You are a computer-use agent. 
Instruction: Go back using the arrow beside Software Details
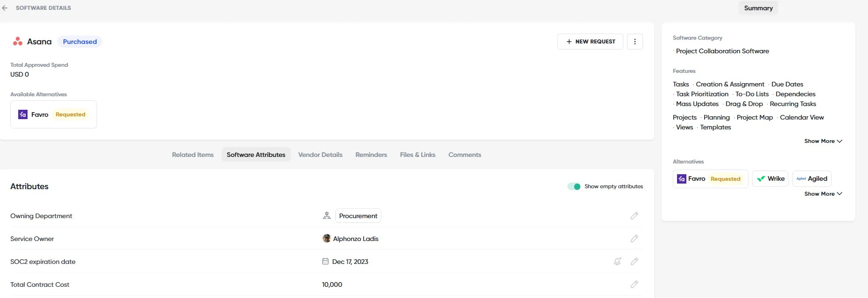click(x=5, y=8)
